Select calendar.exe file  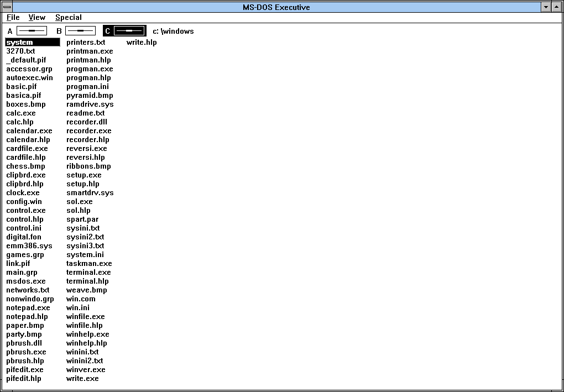pos(29,130)
